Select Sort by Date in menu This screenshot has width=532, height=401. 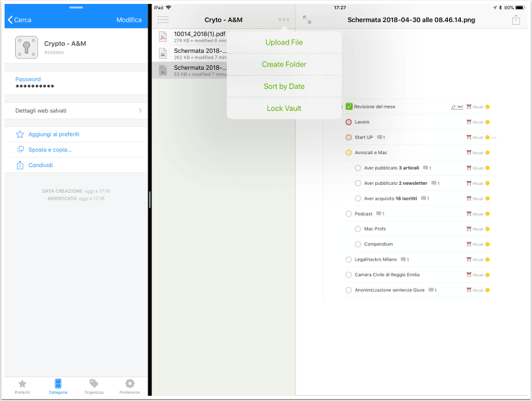point(284,86)
